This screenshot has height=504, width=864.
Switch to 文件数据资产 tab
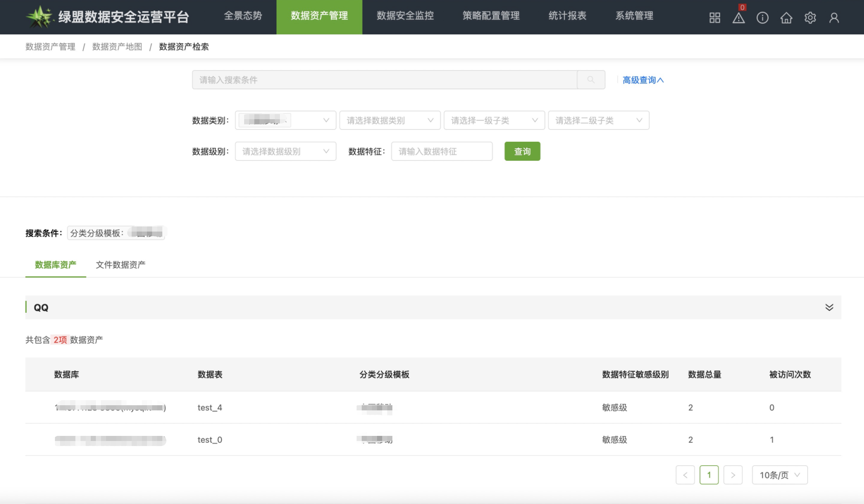point(121,265)
